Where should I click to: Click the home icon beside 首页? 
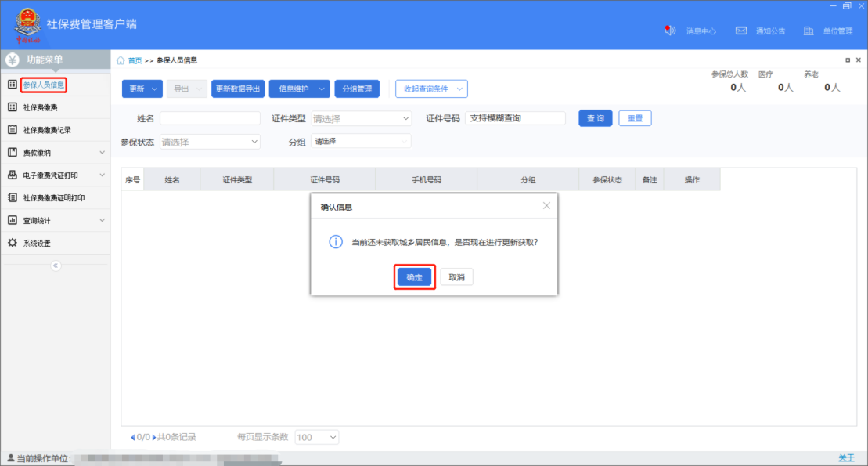(x=121, y=60)
